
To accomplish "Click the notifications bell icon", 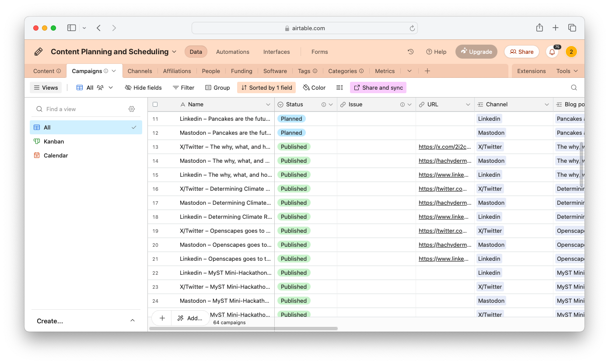I will coord(552,52).
